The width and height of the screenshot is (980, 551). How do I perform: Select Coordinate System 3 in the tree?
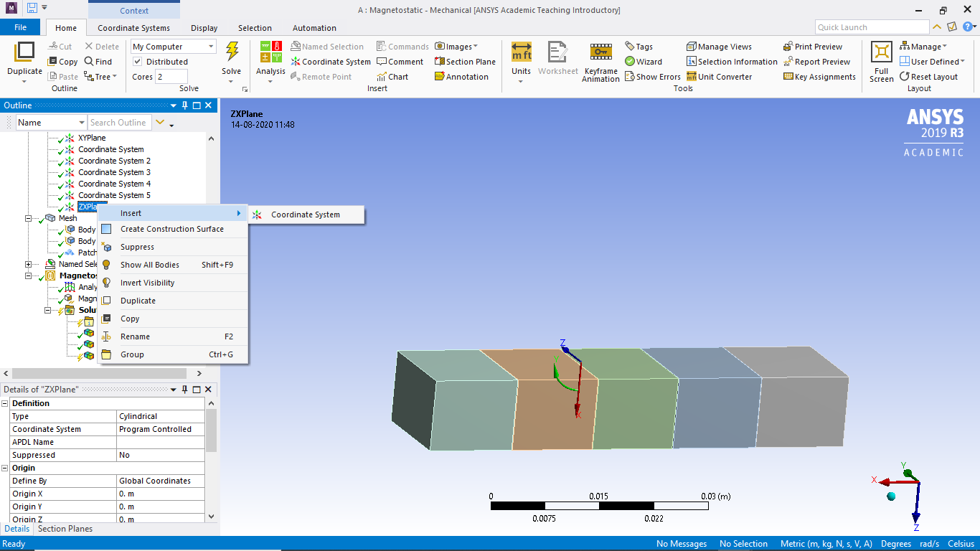(x=114, y=172)
